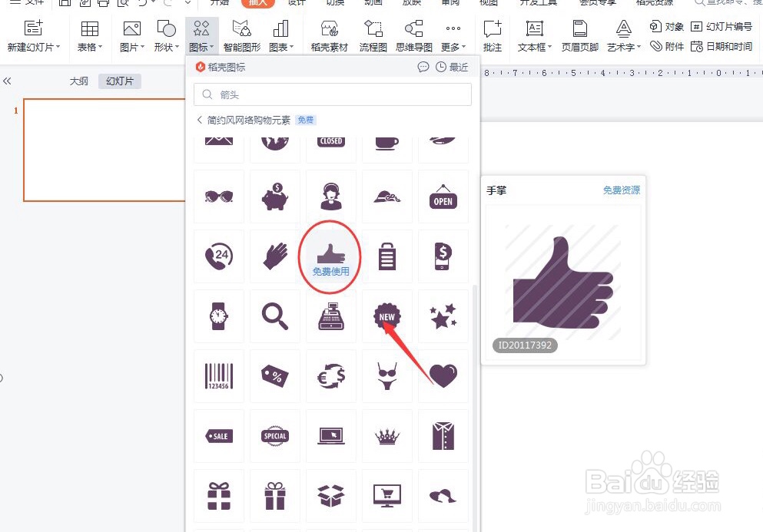The image size is (763, 532).
Task: Click 免费使用 on thumbs-up icon
Action: coord(331,271)
